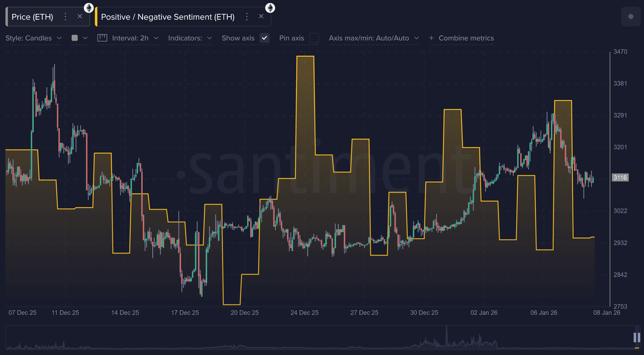Click the round dot button in top-right corner
This screenshot has height=355, width=644.
[x=631, y=17]
